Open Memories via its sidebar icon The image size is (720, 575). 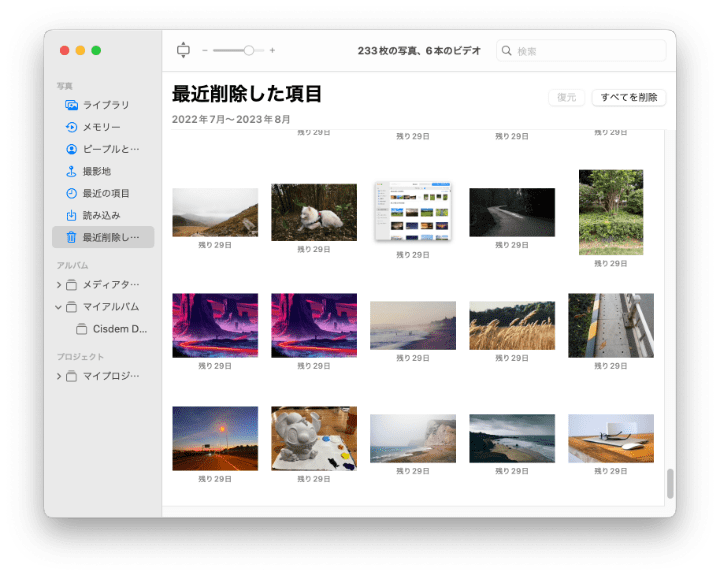coord(71,127)
